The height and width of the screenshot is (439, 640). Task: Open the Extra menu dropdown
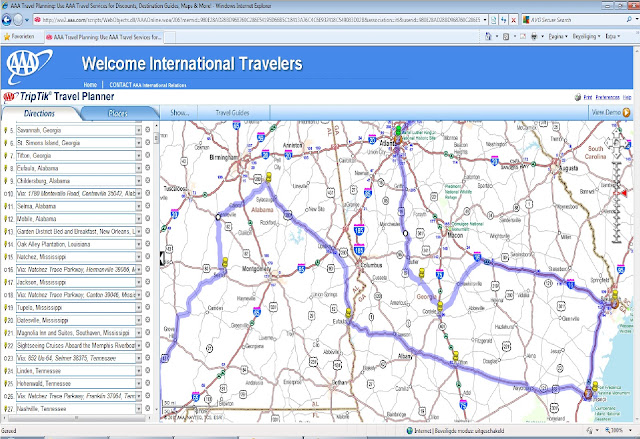click(612, 36)
